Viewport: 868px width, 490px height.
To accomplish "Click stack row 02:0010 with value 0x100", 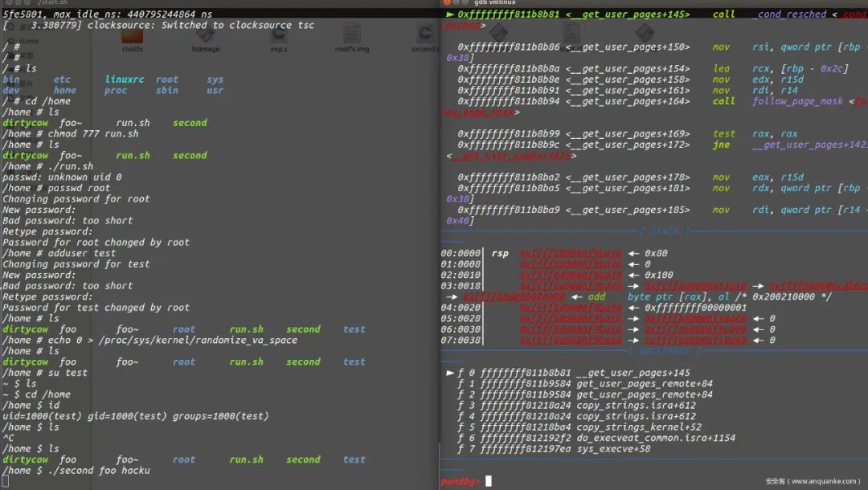I will 557,275.
